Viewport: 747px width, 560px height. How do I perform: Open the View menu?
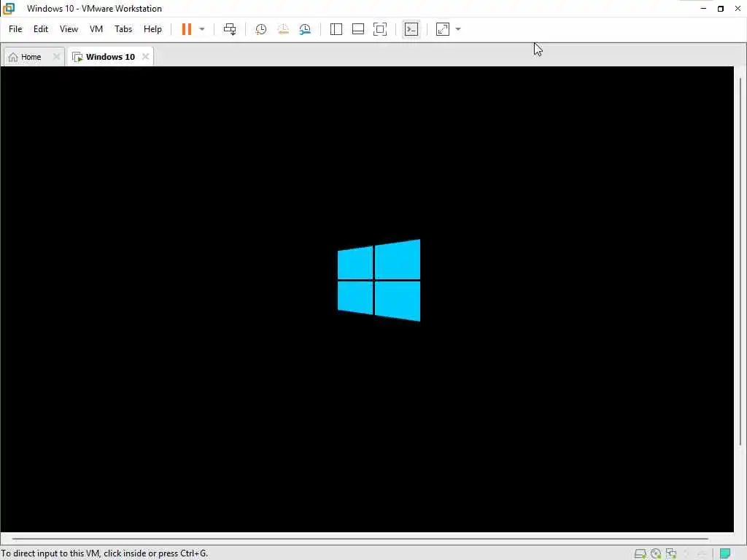pos(69,29)
